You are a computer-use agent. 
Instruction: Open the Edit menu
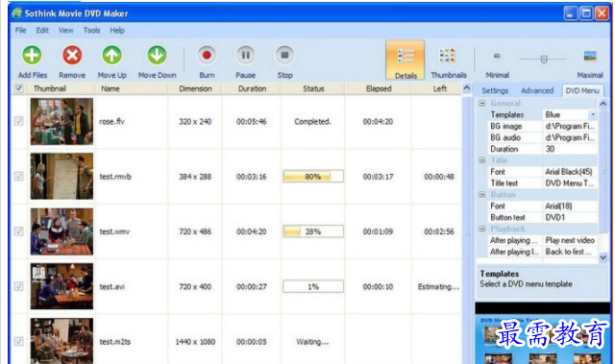click(42, 30)
